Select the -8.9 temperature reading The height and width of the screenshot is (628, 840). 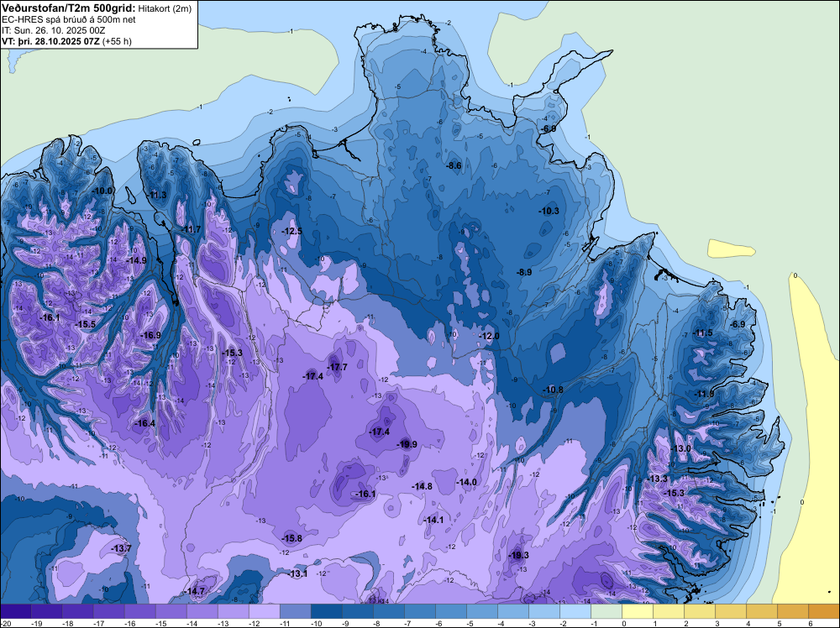point(524,273)
